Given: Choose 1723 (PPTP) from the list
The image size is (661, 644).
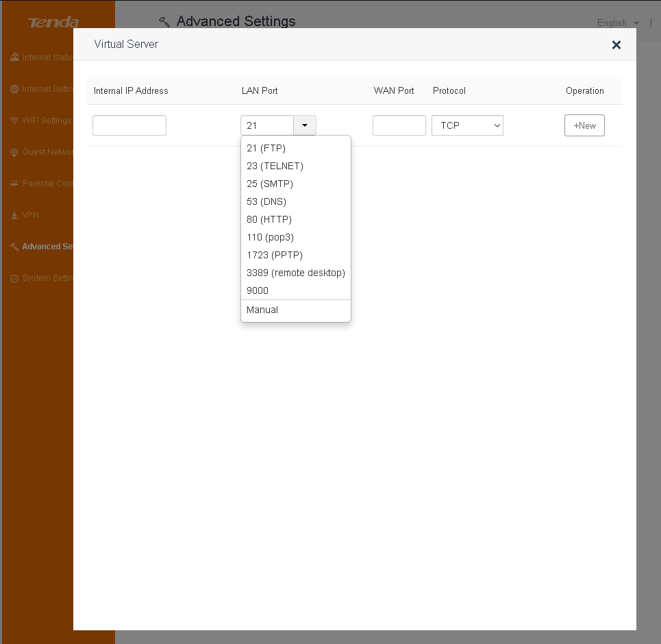Looking at the screenshot, I should (274, 255).
